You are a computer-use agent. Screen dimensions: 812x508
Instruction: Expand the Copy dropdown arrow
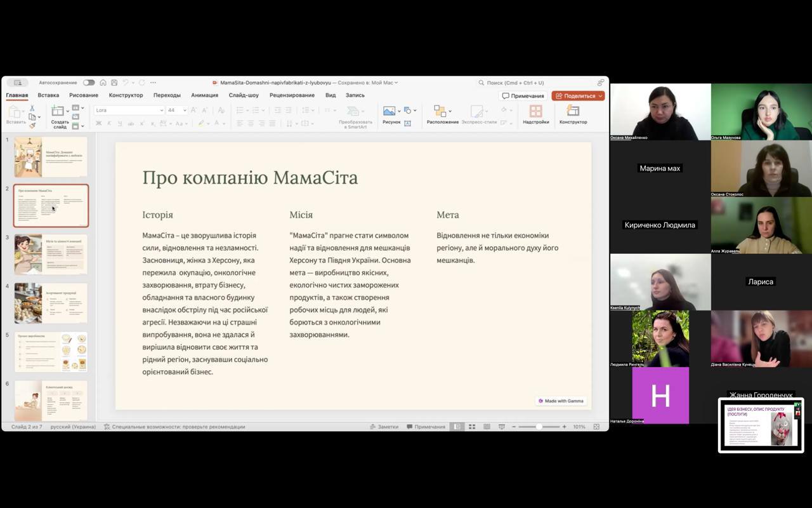(x=39, y=117)
